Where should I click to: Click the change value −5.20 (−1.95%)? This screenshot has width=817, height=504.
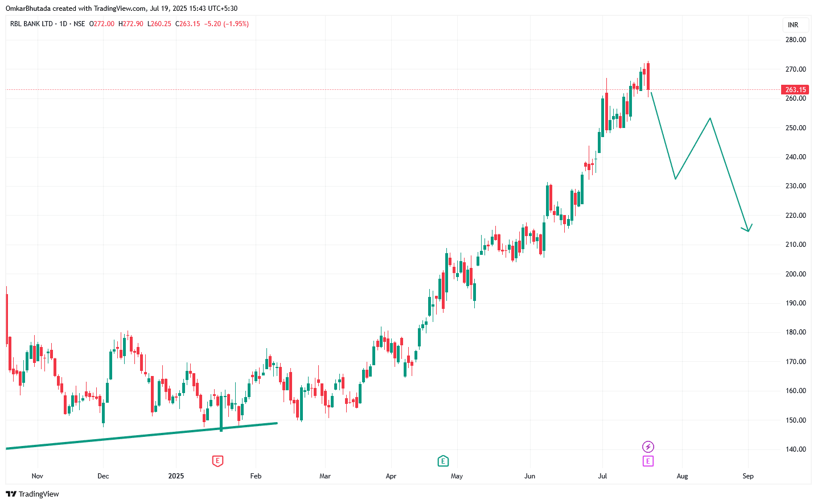[x=227, y=24]
